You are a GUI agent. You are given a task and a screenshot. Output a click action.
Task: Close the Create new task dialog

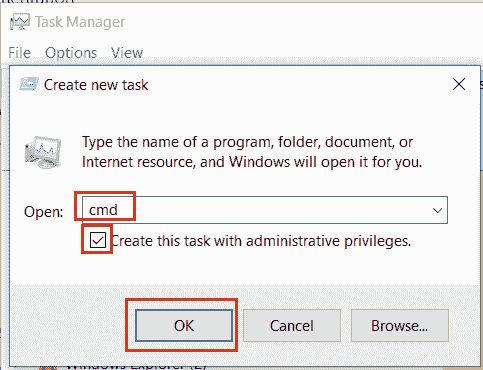pos(459,84)
